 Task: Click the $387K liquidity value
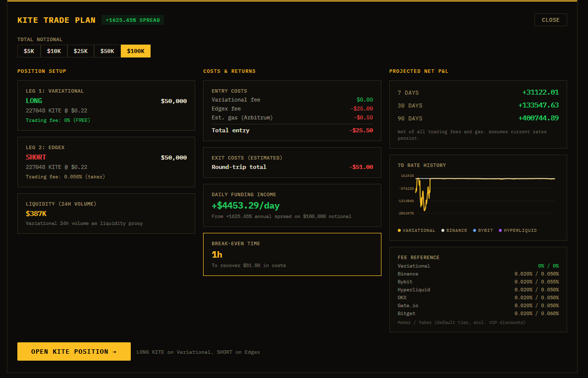click(x=36, y=214)
